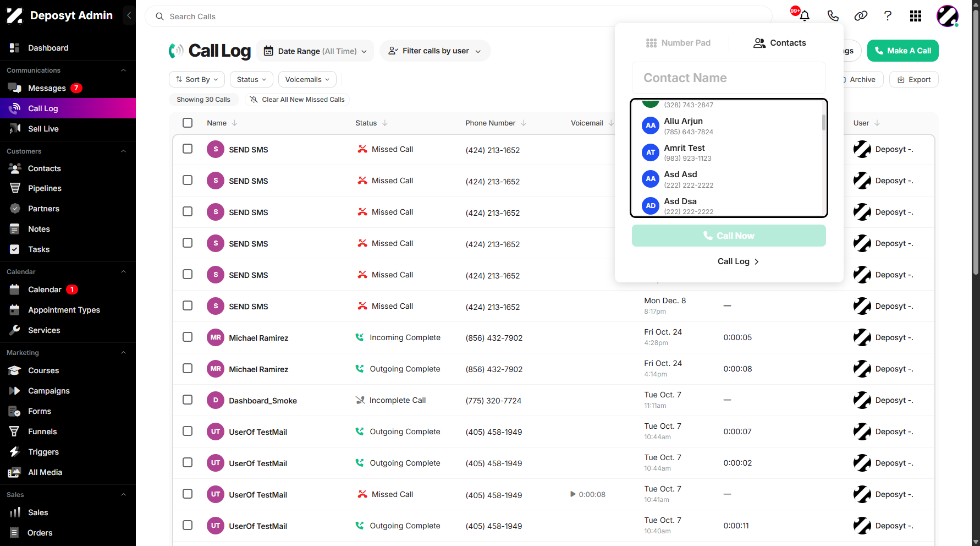Viewport: 980px width, 546px height.
Task: Click the Make A Call button
Action: (x=903, y=51)
